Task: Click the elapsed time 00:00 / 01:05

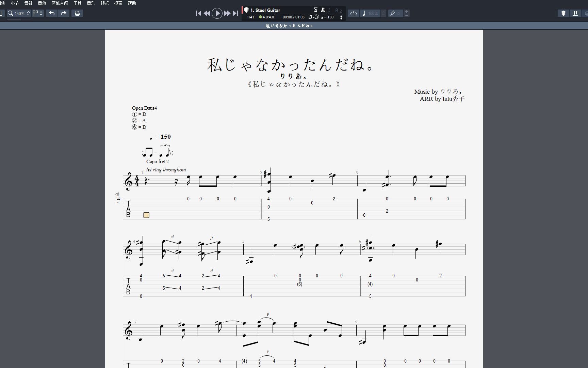Action: (x=293, y=17)
